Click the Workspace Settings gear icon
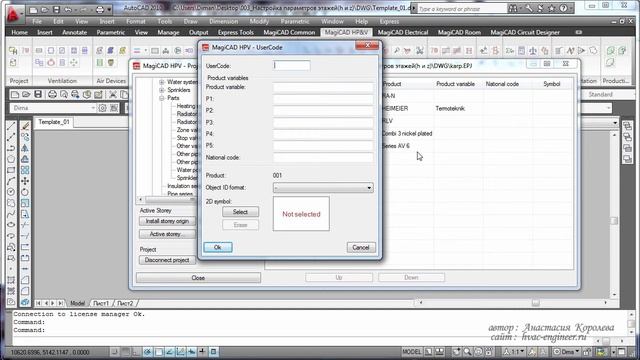The height and width of the screenshot is (360, 640). (x=102, y=108)
